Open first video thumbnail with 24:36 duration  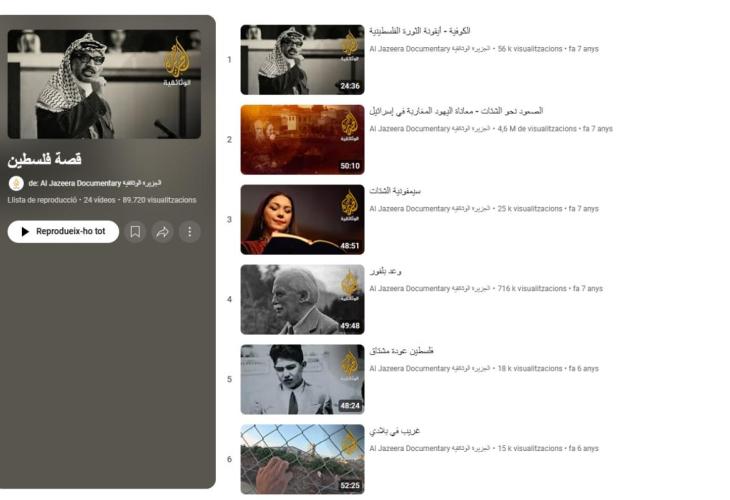tap(302, 60)
